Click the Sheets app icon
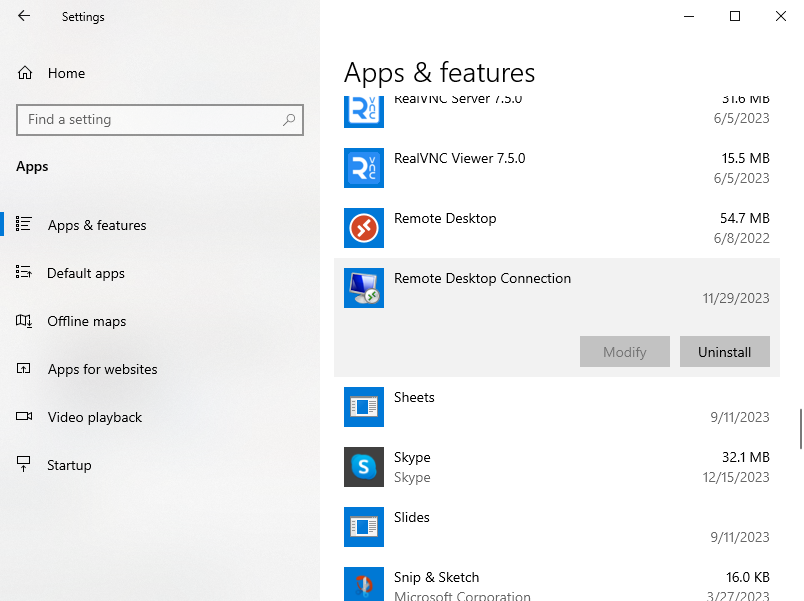The width and height of the screenshot is (804, 601). [x=363, y=407]
